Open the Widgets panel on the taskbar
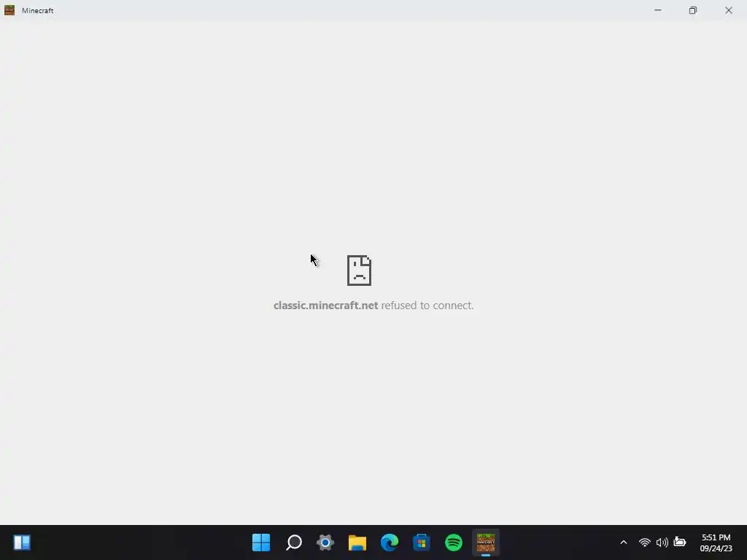 click(x=22, y=542)
